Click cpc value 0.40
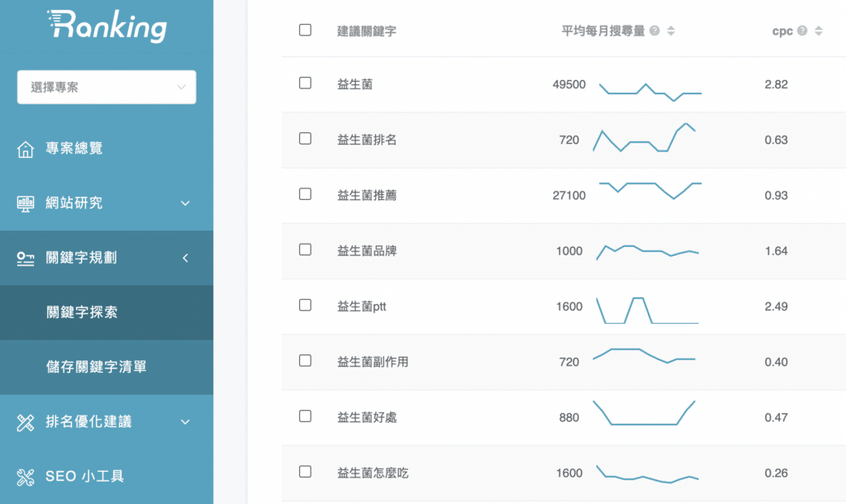 click(x=776, y=362)
